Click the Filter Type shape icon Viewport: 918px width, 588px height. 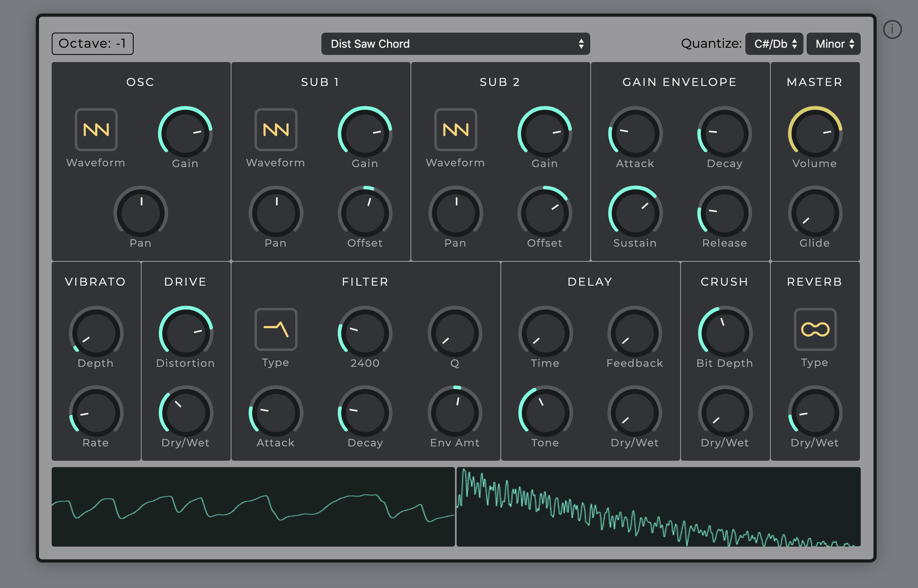[x=276, y=329]
